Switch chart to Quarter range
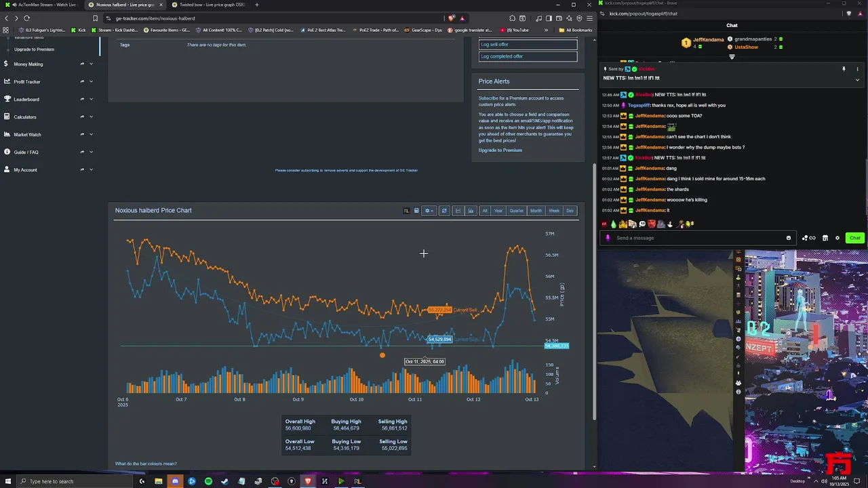The height and width of the screenshot is (488, 868). pos(517,211)
